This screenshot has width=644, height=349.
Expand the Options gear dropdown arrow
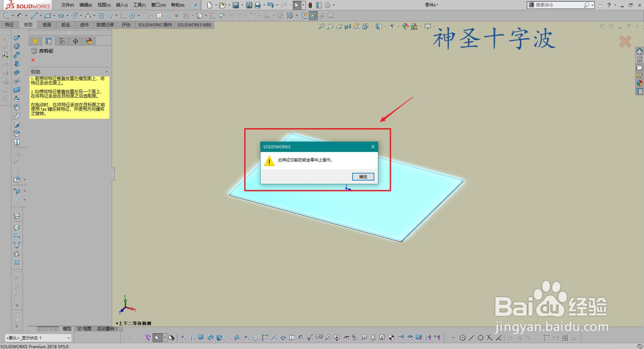[x=334, y=5]
